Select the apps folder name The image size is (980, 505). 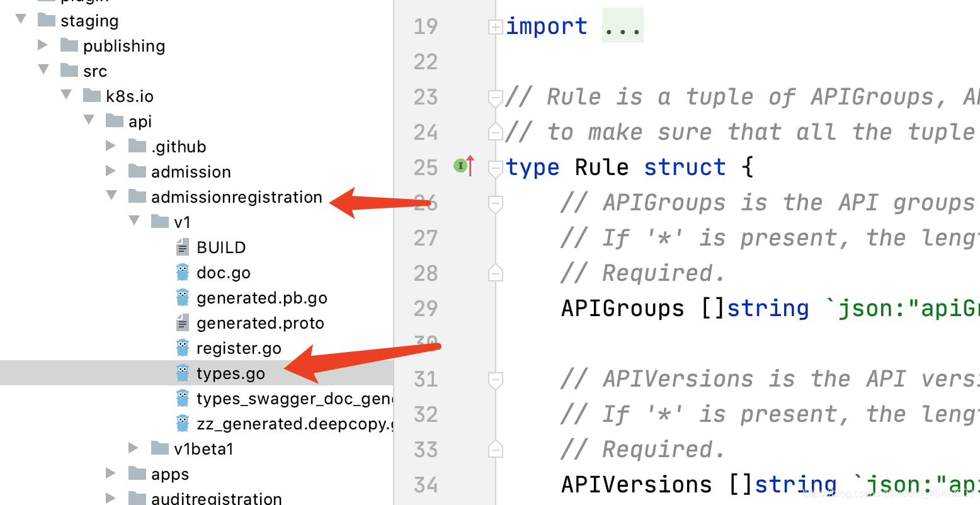[170, 474]
